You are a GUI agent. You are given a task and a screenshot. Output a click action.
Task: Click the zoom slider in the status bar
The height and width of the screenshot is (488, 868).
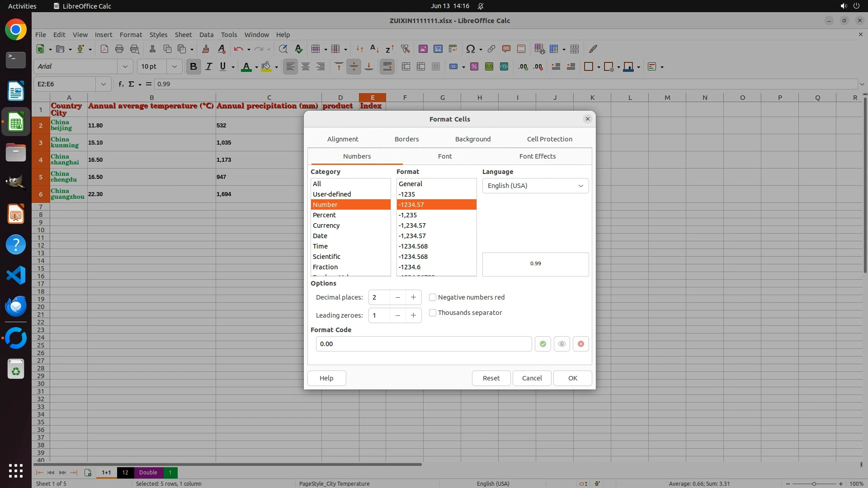point(814,483)
